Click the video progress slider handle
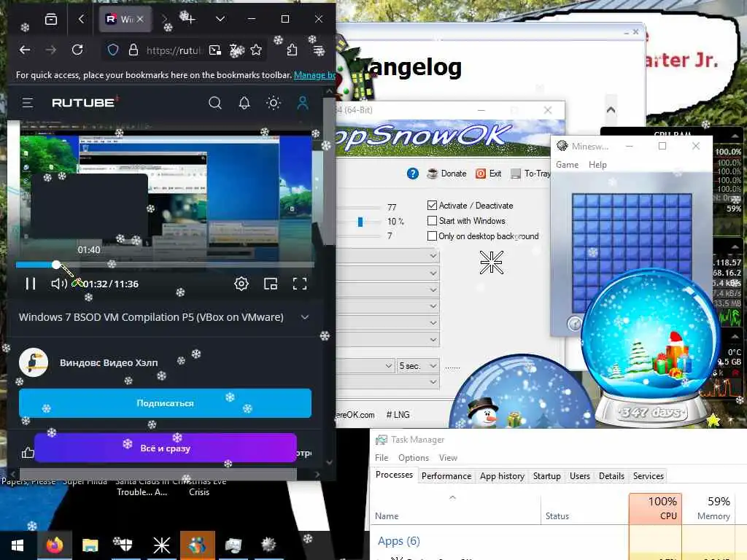This screenshot has width=747, height=560. (56, 265)
